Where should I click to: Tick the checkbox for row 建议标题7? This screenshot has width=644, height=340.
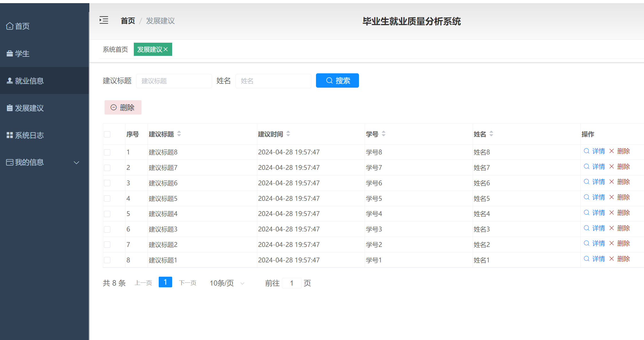click(x=107, y=168)
